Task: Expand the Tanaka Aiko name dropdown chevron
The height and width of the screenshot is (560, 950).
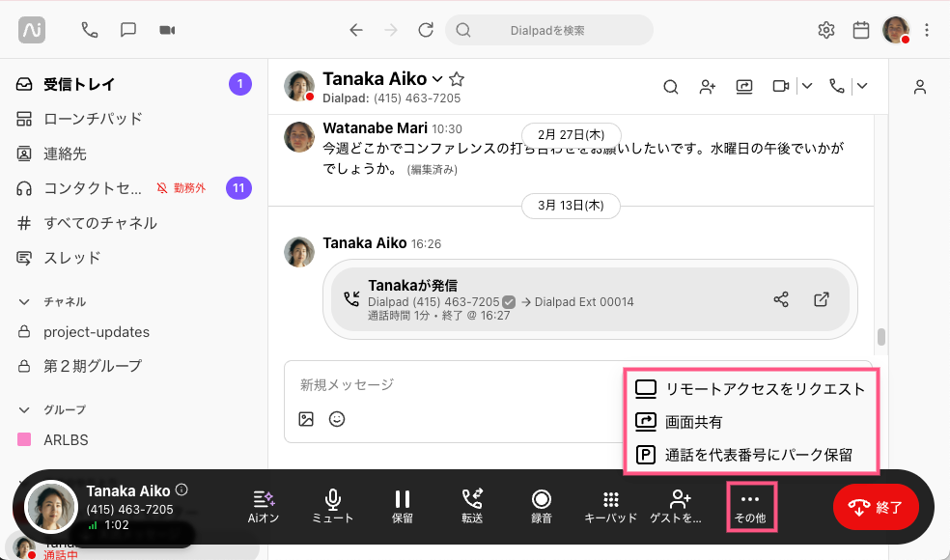Action: (436, 79)
